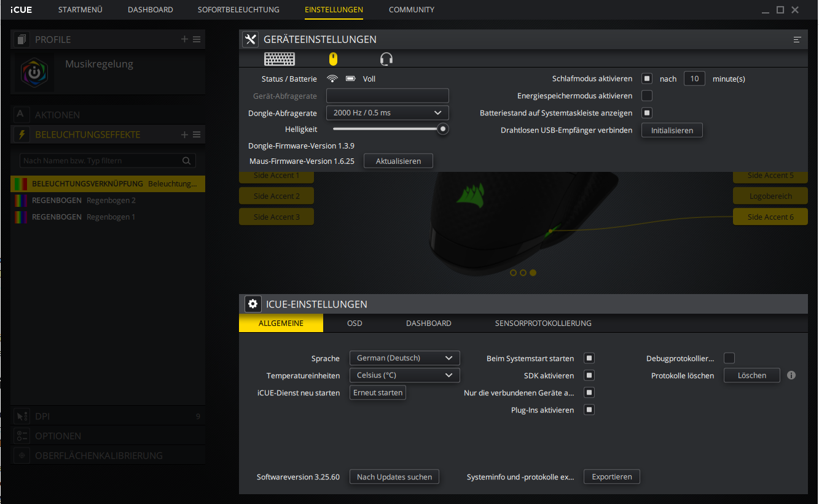Image resolution: width=819 pixels, height=504 pixels.
Task: Click the DPI section icon
Action: [21, 416]
